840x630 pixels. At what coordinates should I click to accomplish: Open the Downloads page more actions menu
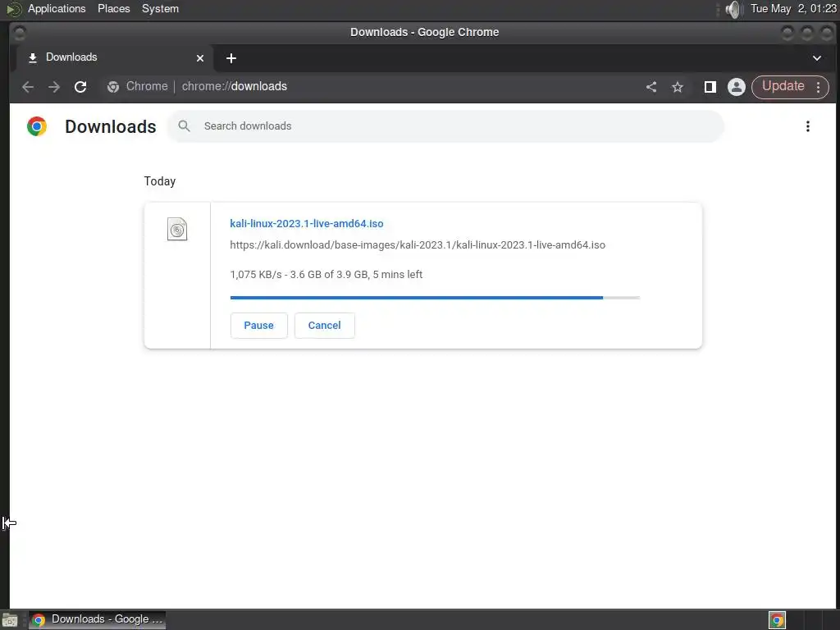point(808,126)
